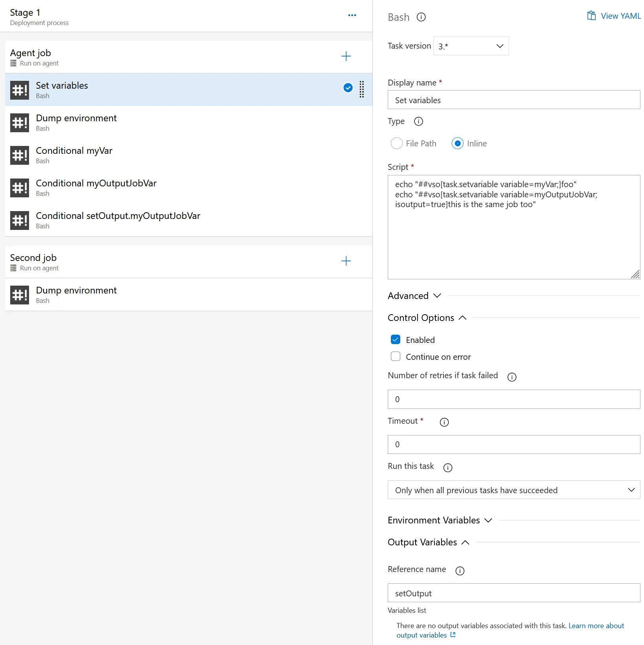This screenshot has height=645, width=644.
Task: Click the drag handle on Set variables task
Action: 361,89
